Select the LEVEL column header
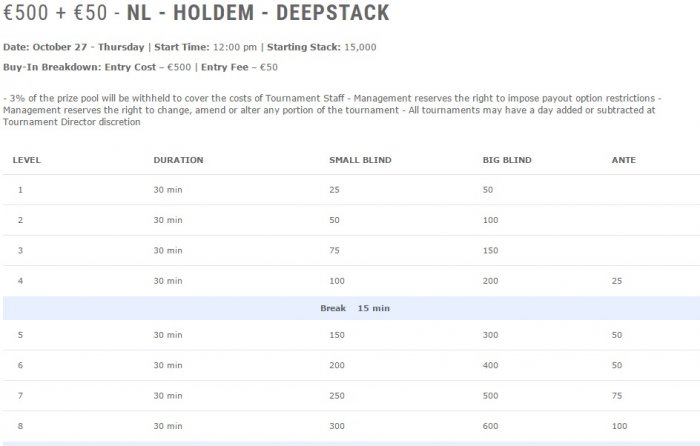The image size is (700, 446). click(x=26, y=160)
